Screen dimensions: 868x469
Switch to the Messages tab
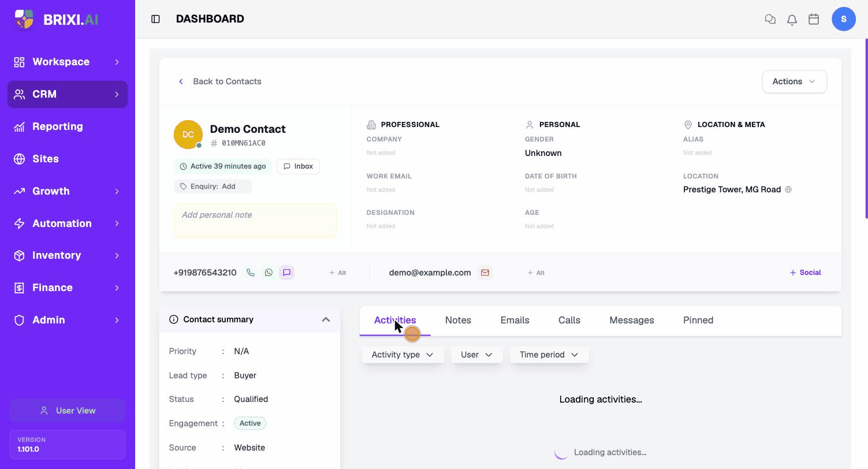(x=632, y=320)
